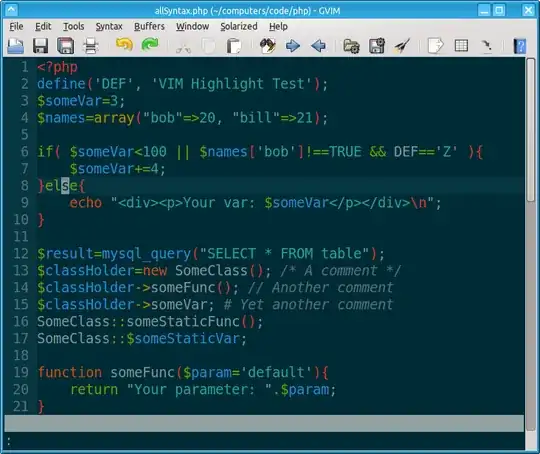Viewport: 540px width, 454px height.
Task: Load session folder gear icon
Action: pyautogui.click(x=352, y=46)
